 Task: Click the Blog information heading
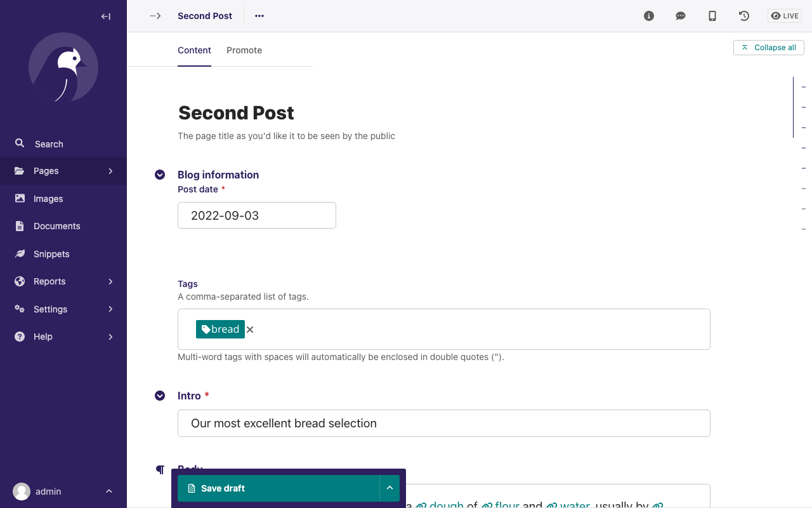218,175
